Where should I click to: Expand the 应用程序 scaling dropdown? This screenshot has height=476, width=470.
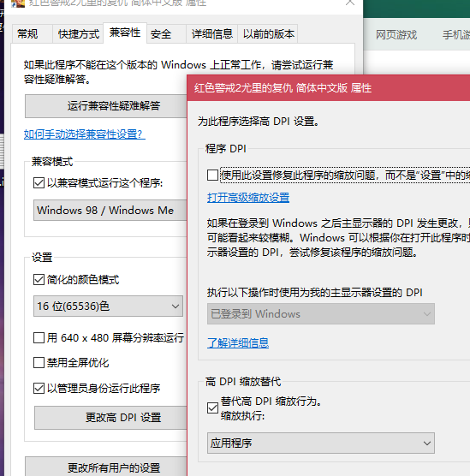coord(321,443)
